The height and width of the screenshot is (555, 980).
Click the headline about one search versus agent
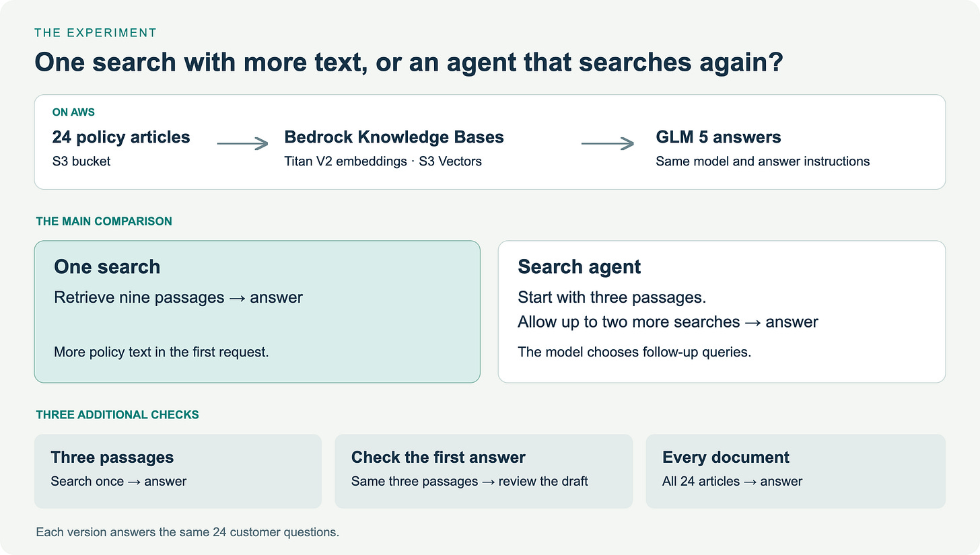pyautogui.click(x=409, y=63)
